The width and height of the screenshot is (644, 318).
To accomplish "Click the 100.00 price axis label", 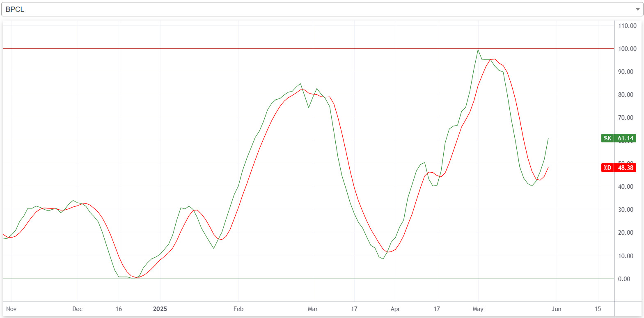I will tap(627, 49).
